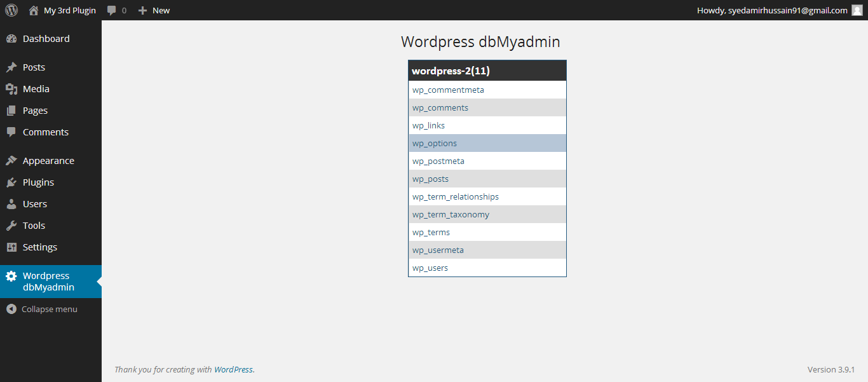The height and width of the screenshot is (382, 868).
Task: Click New in the admin bar
Action: pos(161,10)
